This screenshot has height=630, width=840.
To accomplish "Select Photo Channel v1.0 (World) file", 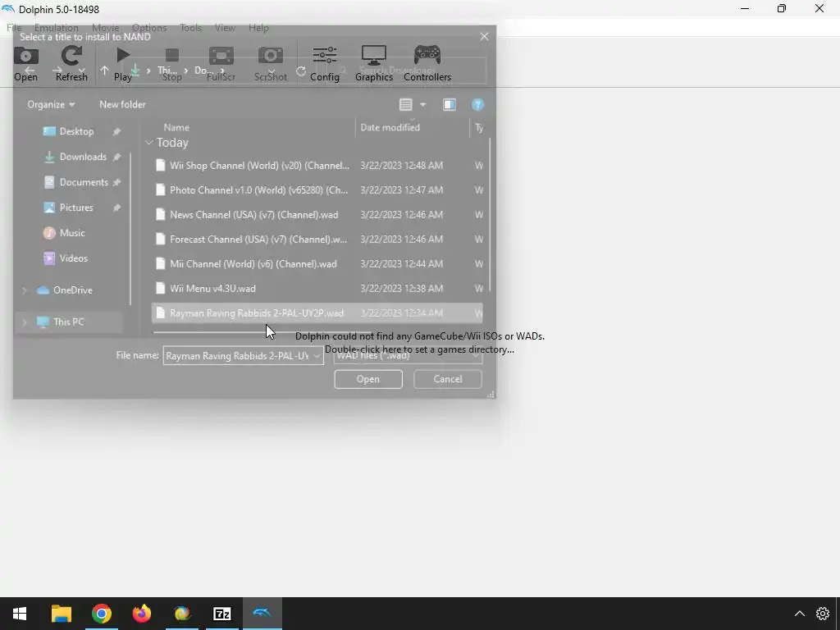I will (317, 190).
